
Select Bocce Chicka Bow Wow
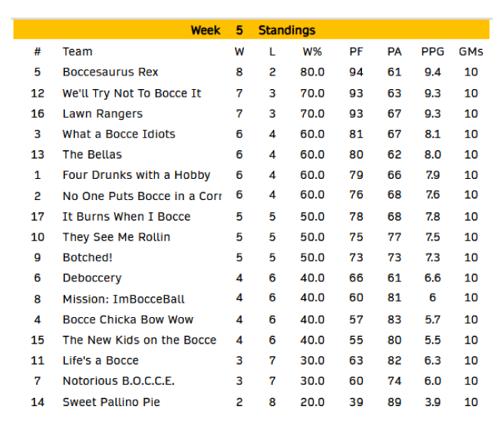[128, 319]
